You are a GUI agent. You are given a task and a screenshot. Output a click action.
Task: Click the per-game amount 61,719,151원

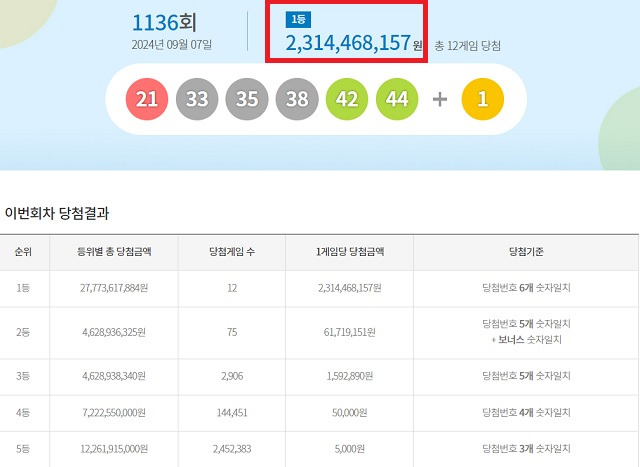(350, 332)
